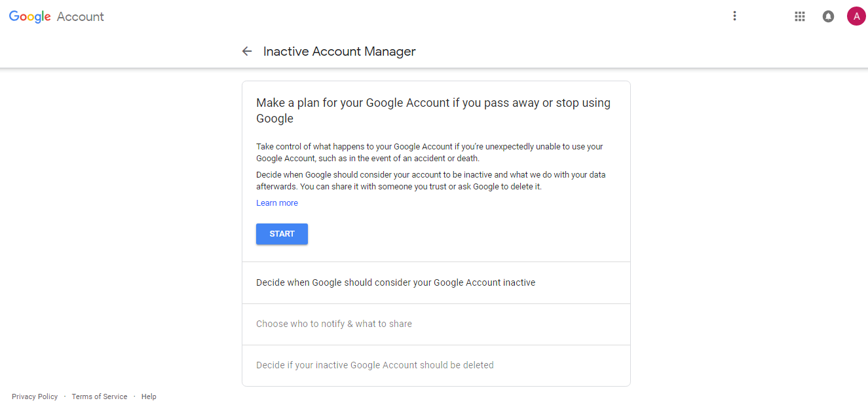Click the blue START button
The image size is (868, 405).
click(282, 234)
